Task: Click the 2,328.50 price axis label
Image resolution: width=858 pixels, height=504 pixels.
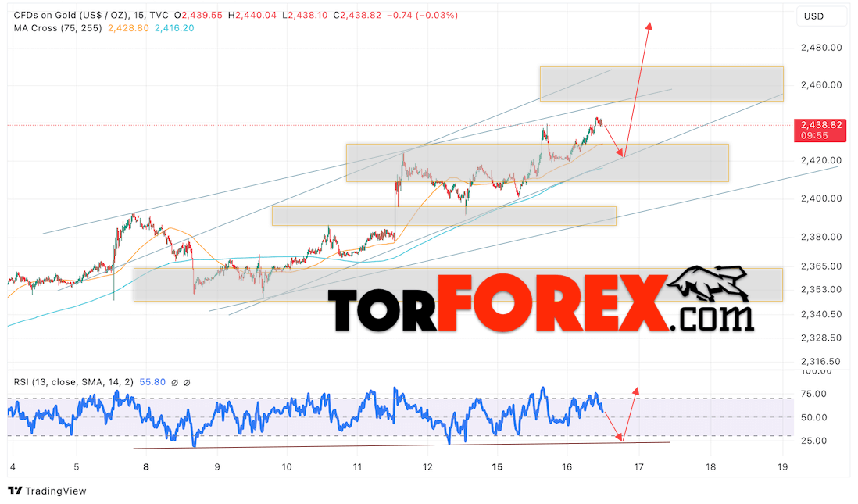Action: pos(820,338)
